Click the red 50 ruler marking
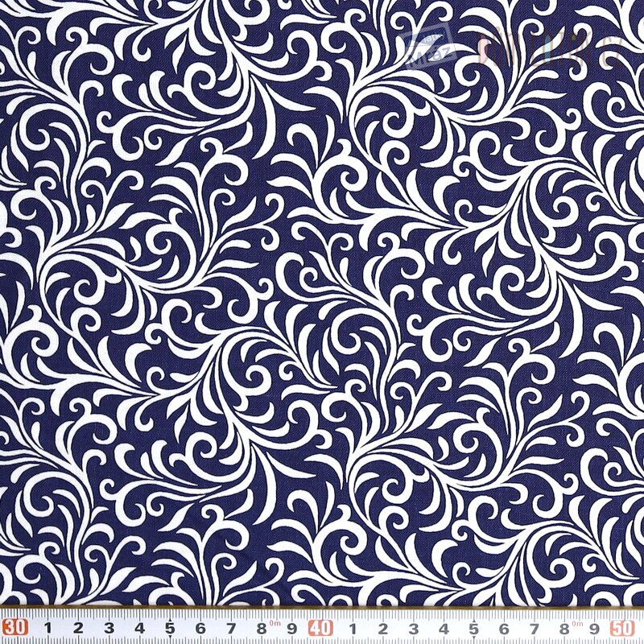 [622, 628]
